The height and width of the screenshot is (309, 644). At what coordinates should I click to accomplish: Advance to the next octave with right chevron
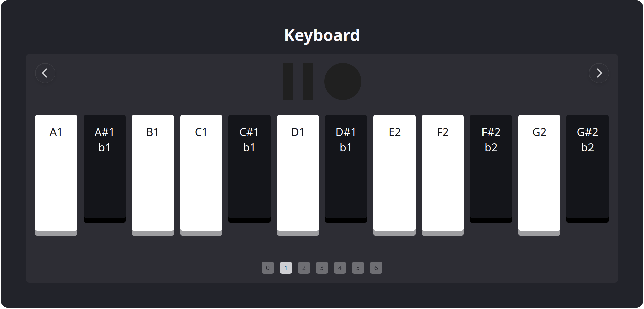click(x=599, y=73)
